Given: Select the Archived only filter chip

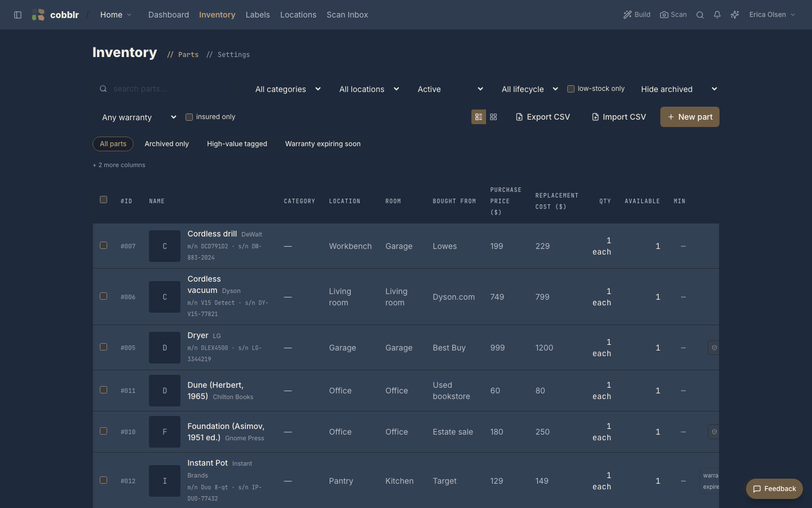Looking at the screenshot, I should [x=167, y=144].
